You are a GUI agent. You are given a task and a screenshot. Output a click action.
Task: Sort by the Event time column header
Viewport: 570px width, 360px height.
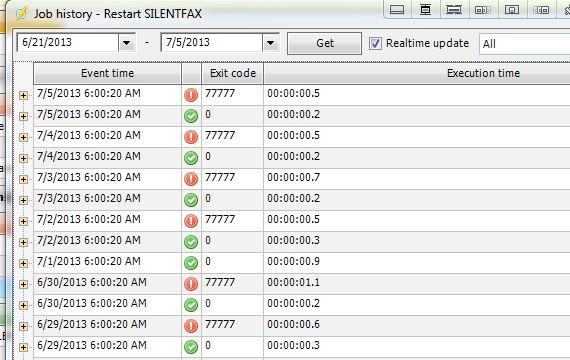pos(107,73)
